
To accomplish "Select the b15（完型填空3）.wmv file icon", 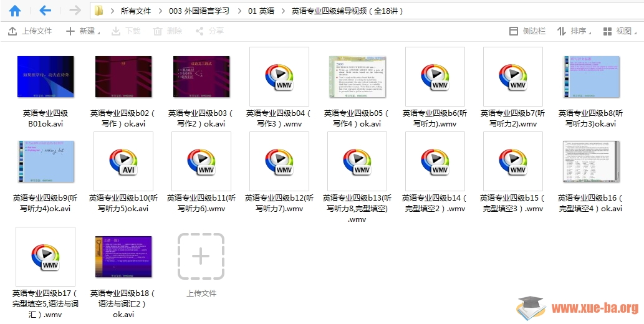I will point(513,161).
